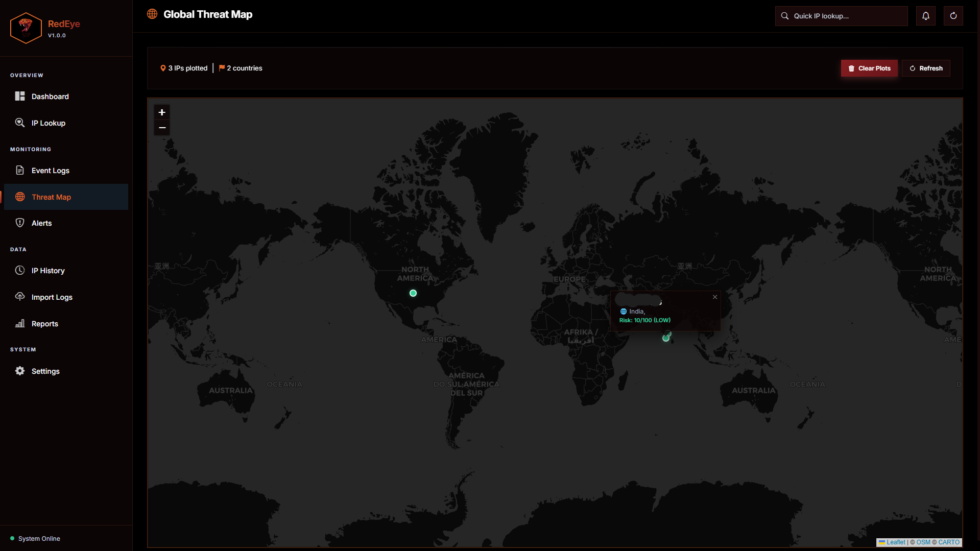Select the North America IP marker
This screenshot has height=551, width=980.
[413, 293]
